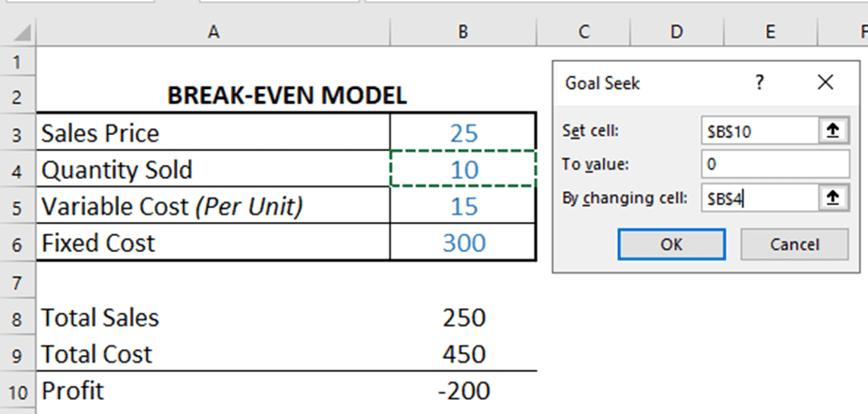868x414 pixels.
Task: Select column B header
Action: tap(463, 33)
